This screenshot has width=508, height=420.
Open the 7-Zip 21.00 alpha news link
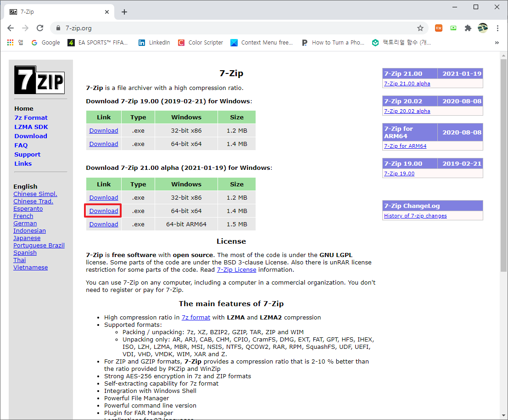pyautogui.click(x=407, y=84)
